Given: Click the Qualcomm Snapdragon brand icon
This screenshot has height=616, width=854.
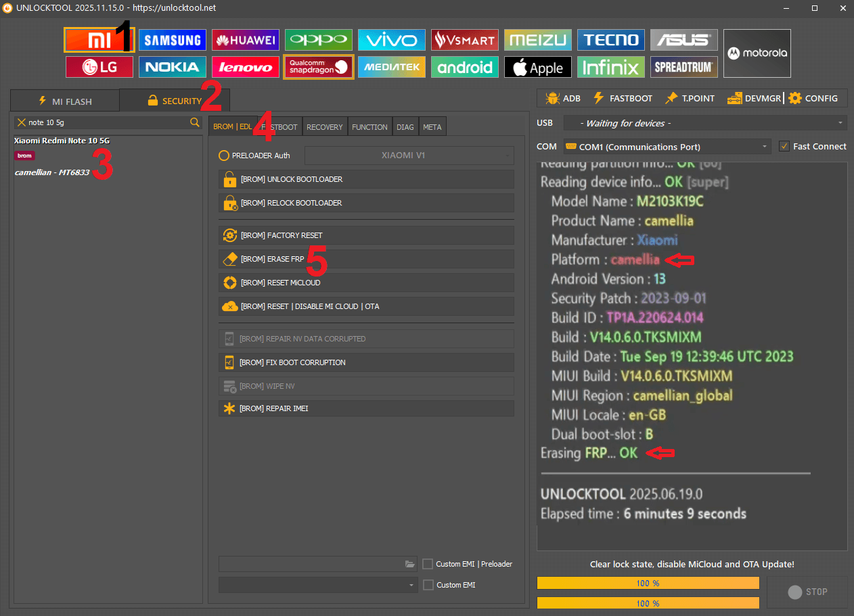Looking at the screenshot, I should (318, 67).
